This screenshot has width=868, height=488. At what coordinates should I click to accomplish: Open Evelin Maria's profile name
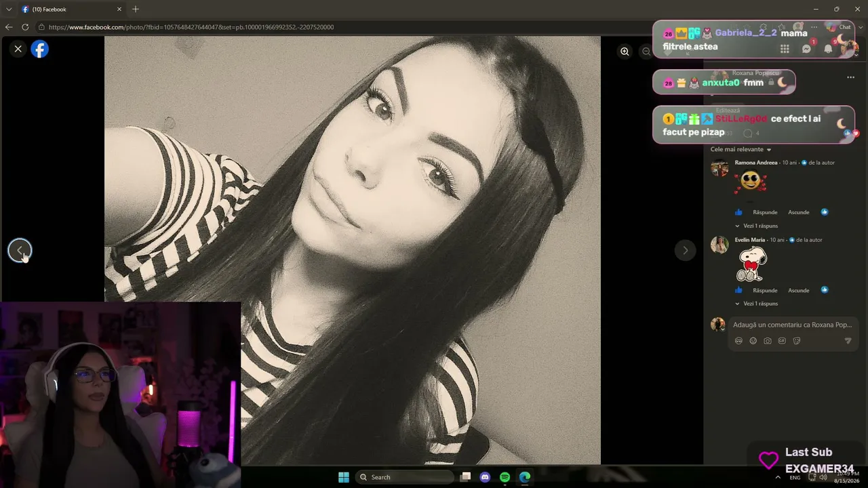(x=750, y=240)
